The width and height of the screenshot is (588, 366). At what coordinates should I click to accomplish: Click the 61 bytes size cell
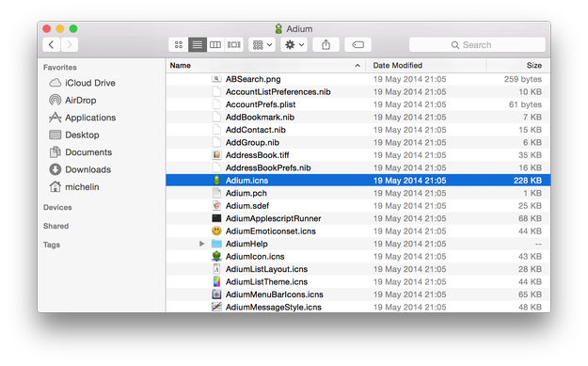point(525,104)
